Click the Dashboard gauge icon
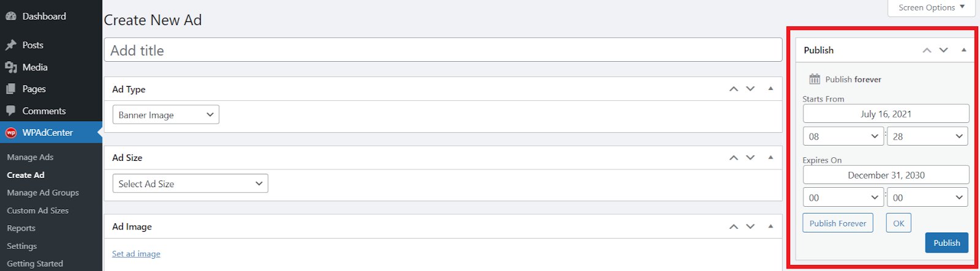Viewport: 980px width, 271px height. pos(11,17)
